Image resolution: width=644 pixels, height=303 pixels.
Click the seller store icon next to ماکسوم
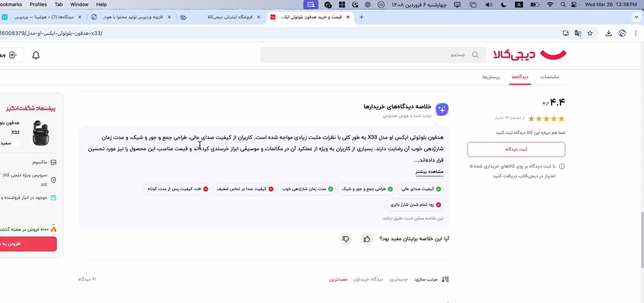click(53, 162)
